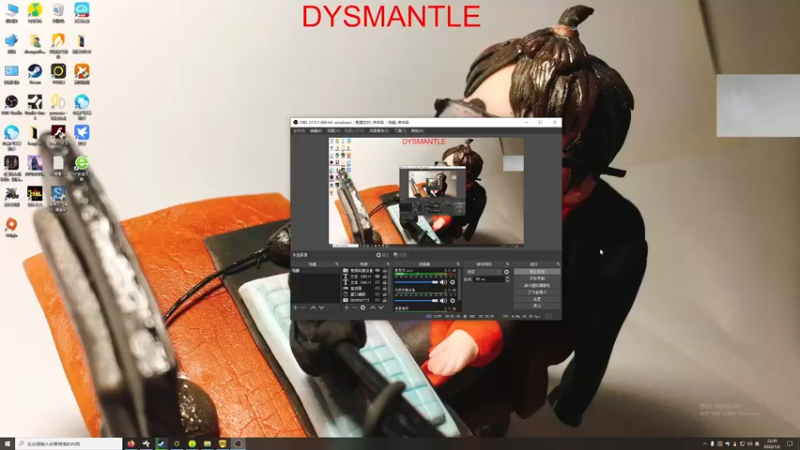800x450 pixels.
Task: Pop out the Scenes dock
Action: click(x=337, y=264)
